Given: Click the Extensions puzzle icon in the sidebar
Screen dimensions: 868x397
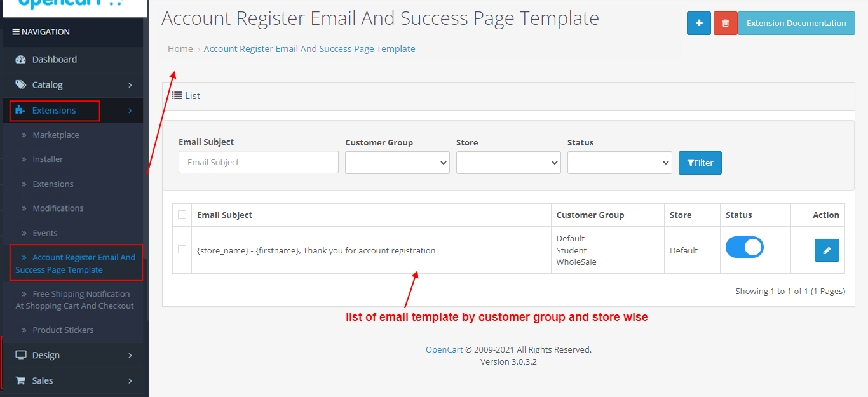Looking at the screenshot, I should point(20,110).
